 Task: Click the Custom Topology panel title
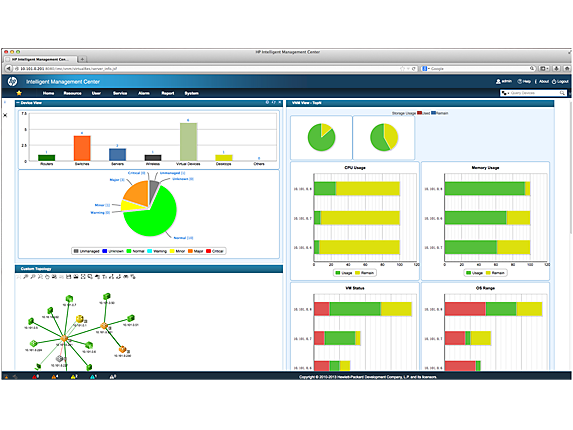pyautogui.click(x=36, y=269)
